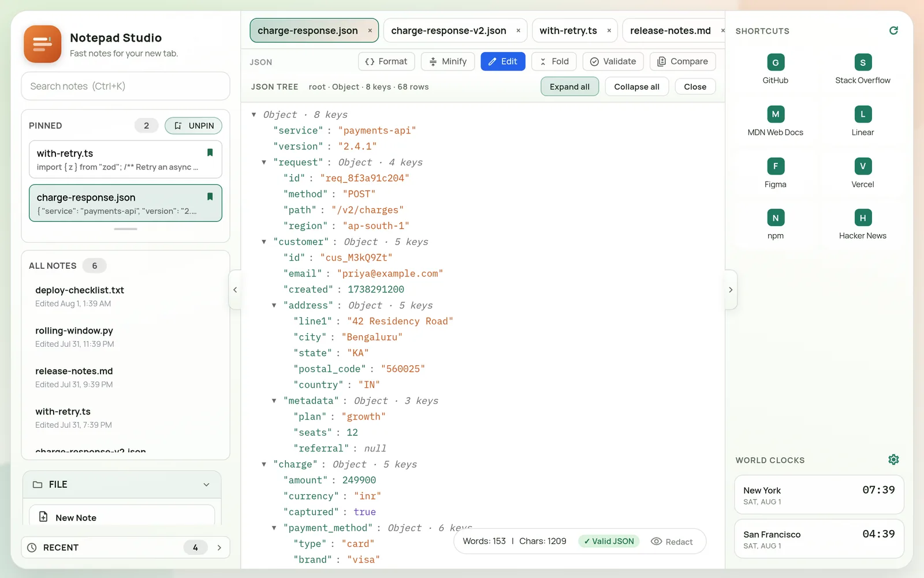Collapse the "address" object node

(x=274, y=305)
